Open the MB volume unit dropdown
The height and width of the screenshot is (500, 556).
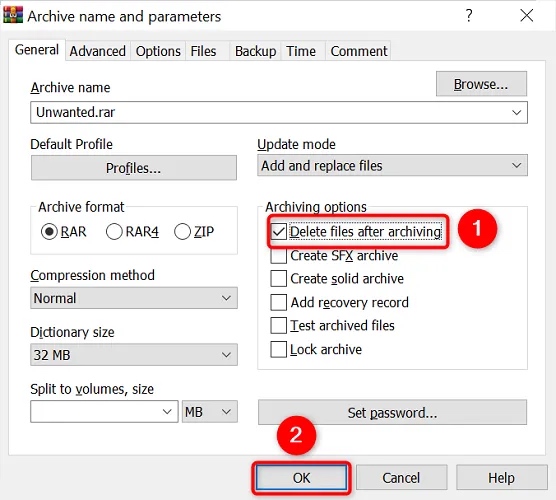tap(210, 412)
